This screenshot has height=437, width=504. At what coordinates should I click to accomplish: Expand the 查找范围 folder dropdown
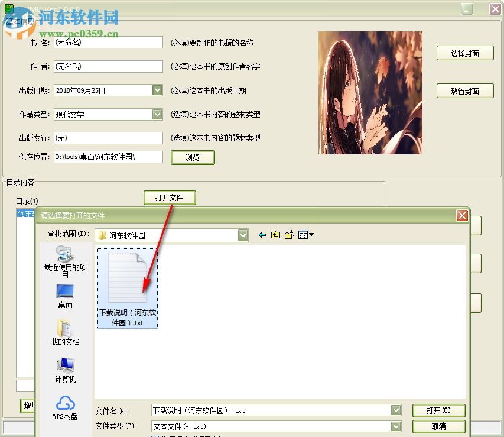tap(243, 235)
